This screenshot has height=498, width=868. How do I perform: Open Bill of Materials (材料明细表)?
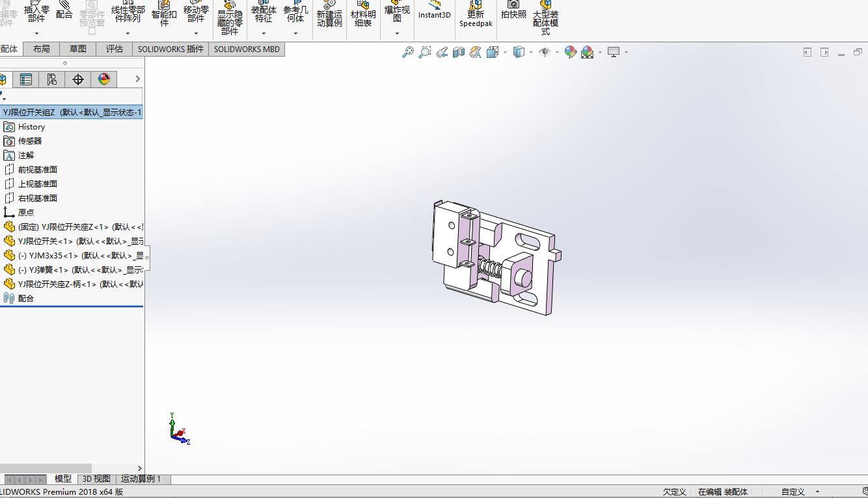363,14
